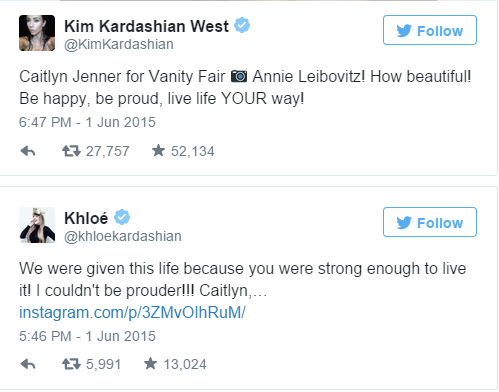Follow Kim Kardashian West
Image resolution: width=499 pixels, height=392 pixels.
click(x=430, y=30)
